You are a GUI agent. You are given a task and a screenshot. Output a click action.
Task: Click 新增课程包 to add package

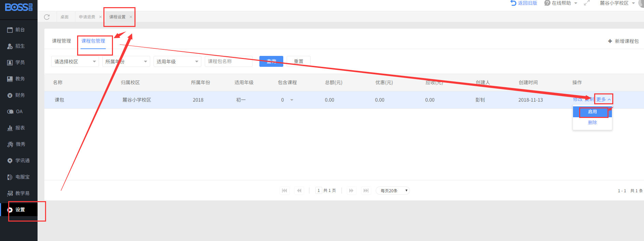[623, 41]
